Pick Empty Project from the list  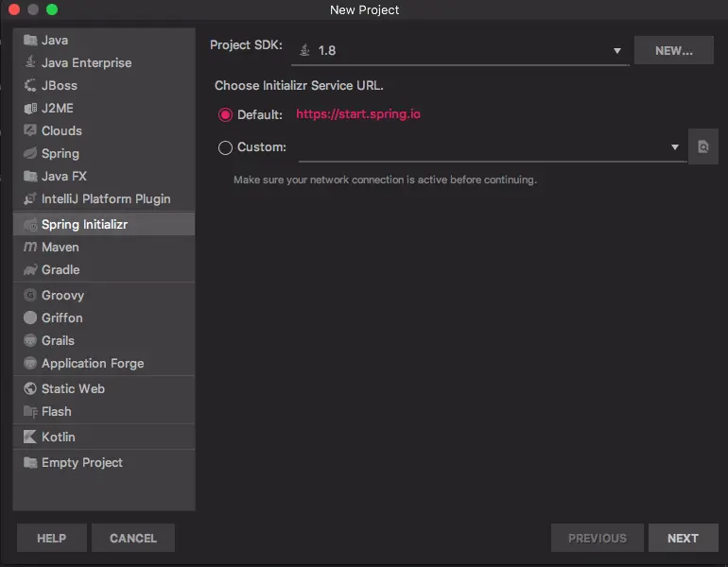point(104,463)
